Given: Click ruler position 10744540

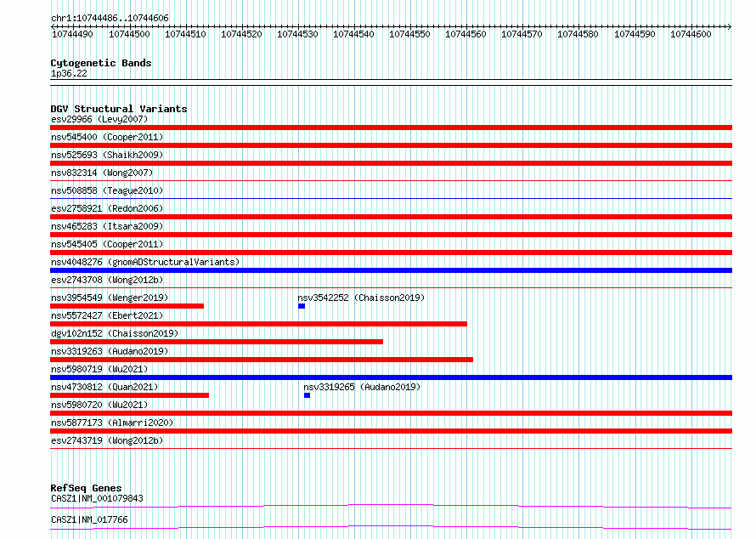Looking at the screenshot, I should pyautogui.click(x=353, y=34).
